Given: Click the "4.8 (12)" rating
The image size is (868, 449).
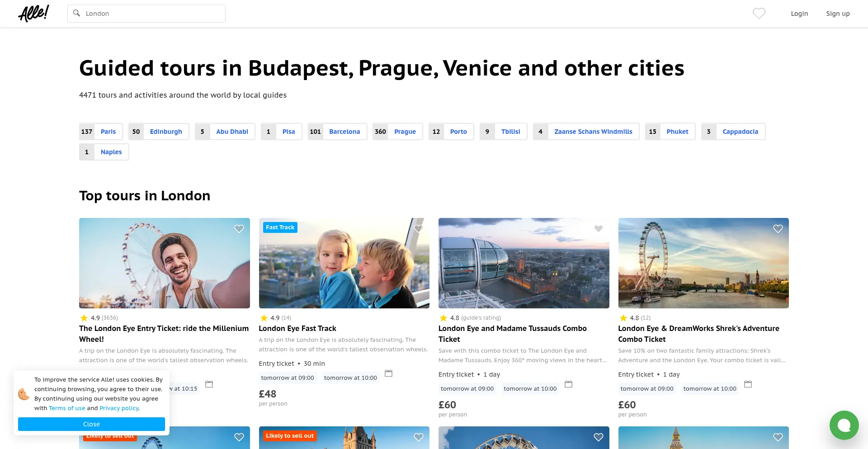Looking at the screenshot, I should click(x=635, y=318).
